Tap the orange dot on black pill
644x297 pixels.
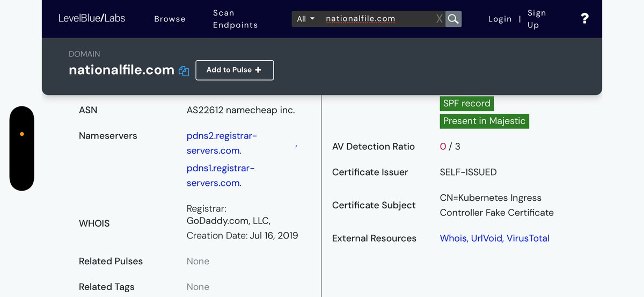pos(22,134)
